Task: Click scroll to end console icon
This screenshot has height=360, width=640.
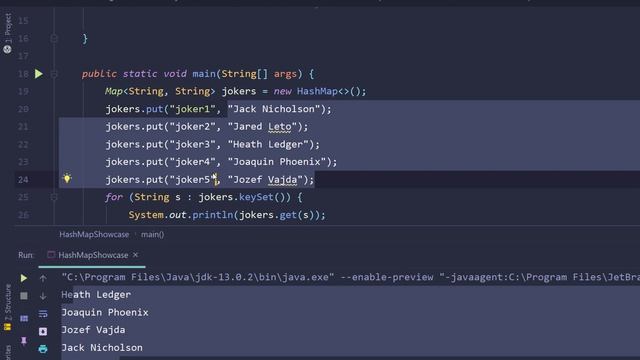Action: pos(43,331)
